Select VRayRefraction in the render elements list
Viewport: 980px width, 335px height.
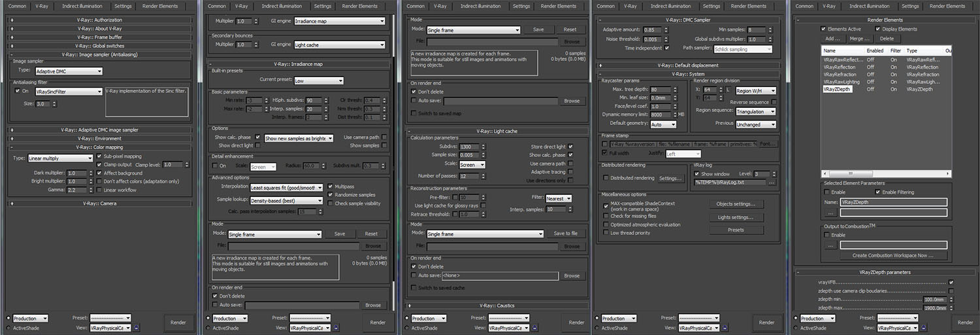coord(839,75)
